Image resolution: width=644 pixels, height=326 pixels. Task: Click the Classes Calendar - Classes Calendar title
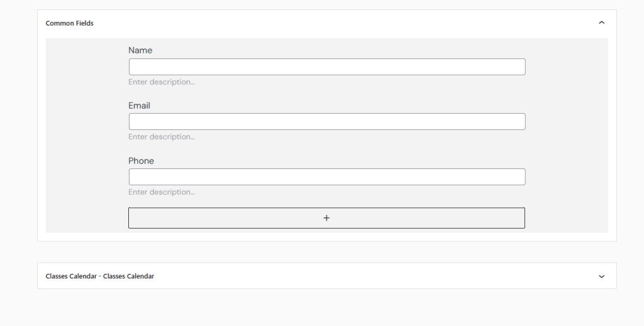(x=100, y=276)
